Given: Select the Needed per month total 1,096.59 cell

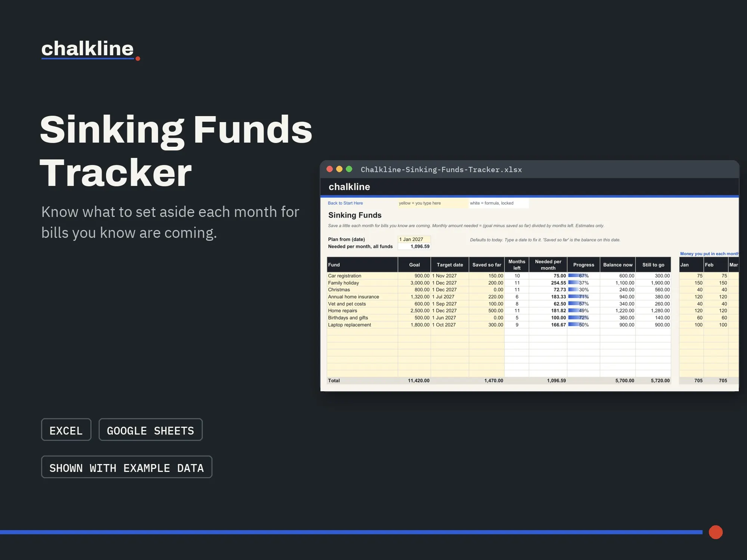Looking at the screenshot, I should coord(414,246).
